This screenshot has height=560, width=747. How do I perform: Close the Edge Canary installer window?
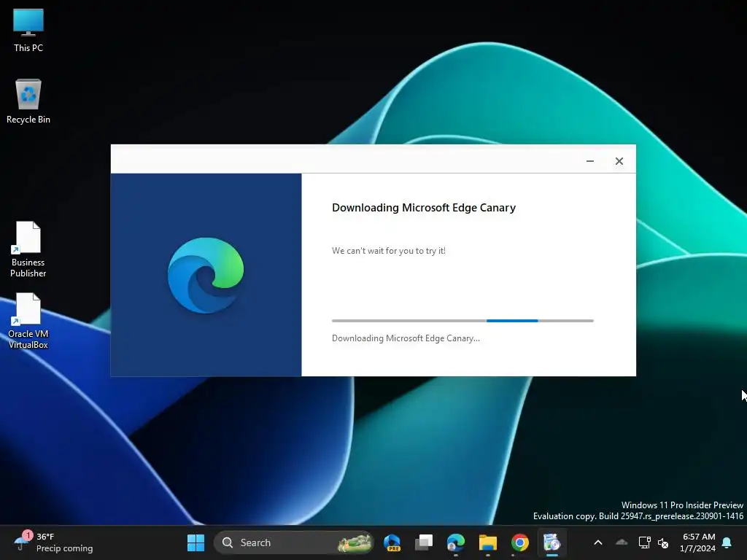point(619,161)
